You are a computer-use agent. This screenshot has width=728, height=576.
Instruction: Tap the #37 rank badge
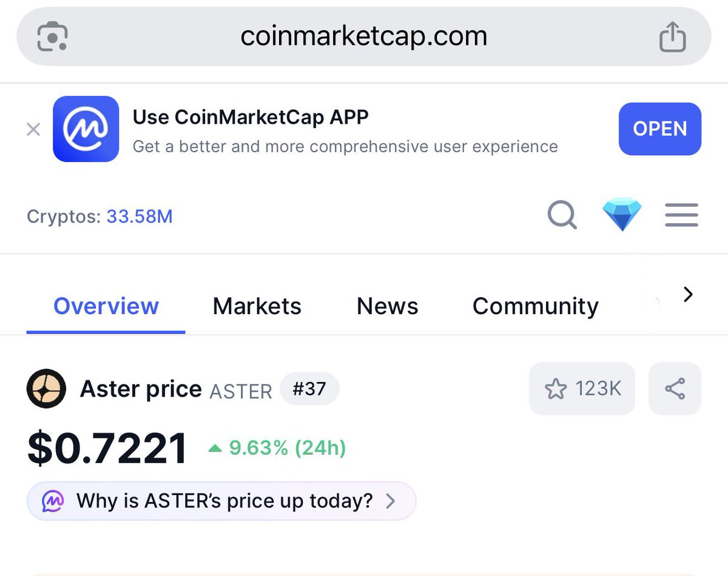click(x=309, y=389)
